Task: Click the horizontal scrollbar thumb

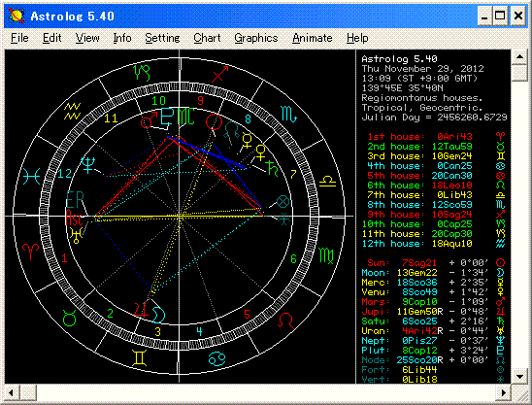Action: 27,392
